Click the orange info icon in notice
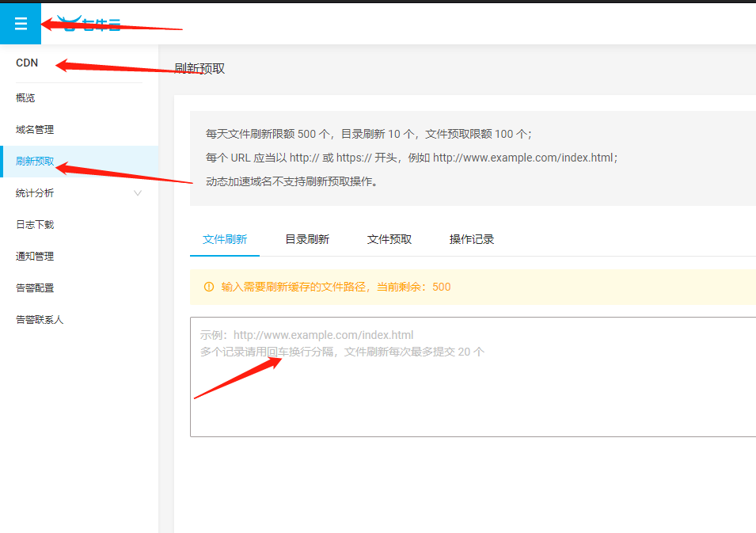The image size is (756, 533). tap(209, 287)
